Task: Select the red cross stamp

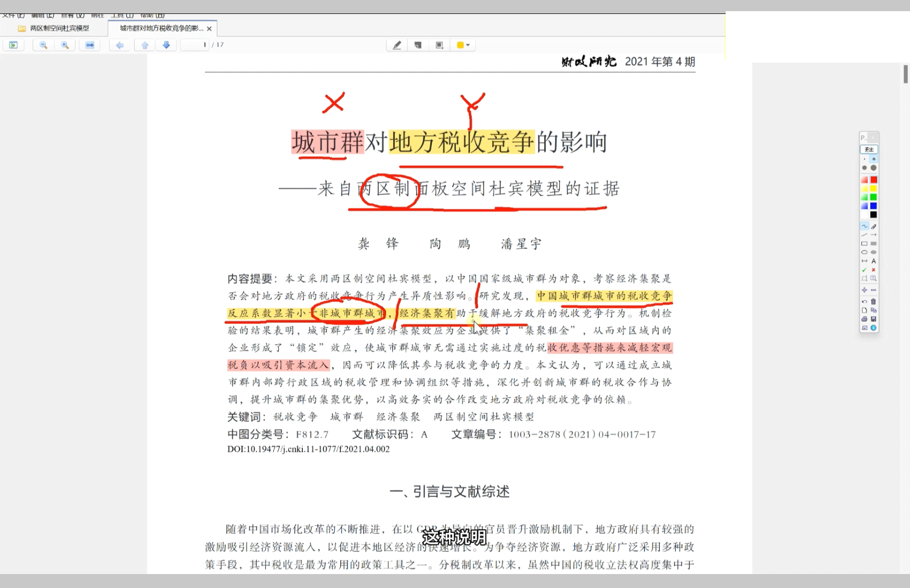Action: [874, 270]
